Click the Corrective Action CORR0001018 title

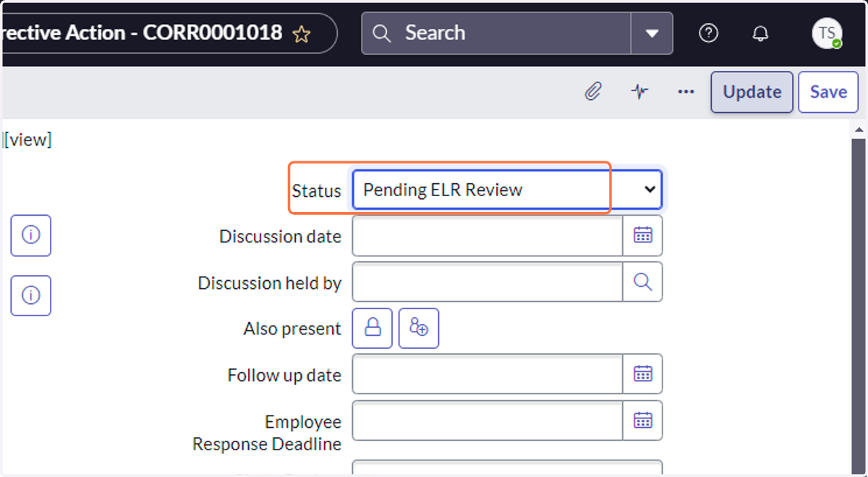141,33
